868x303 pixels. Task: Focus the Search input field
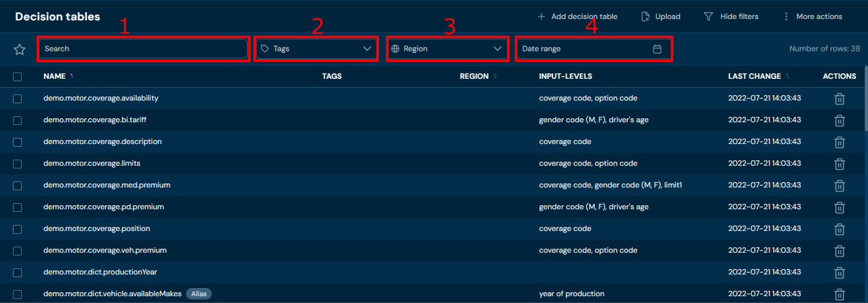[143, 49]
